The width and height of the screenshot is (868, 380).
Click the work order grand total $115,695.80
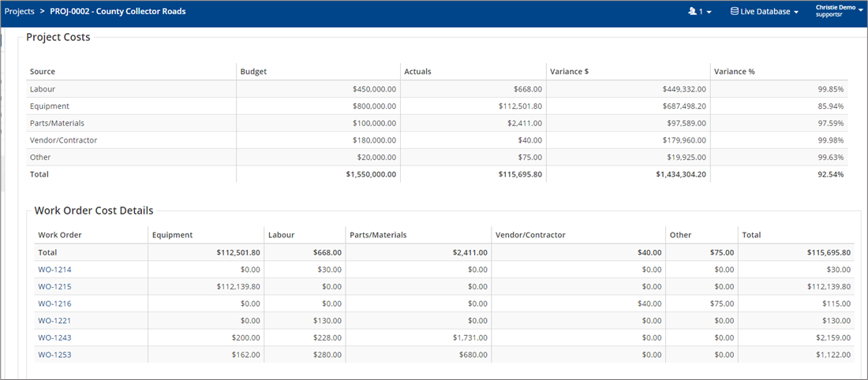click(828, 252)
